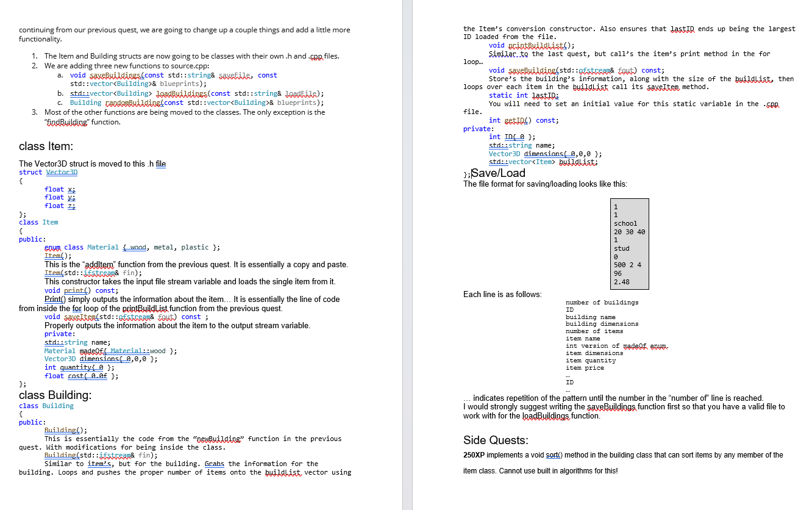Screen dimensions: 812x510
Task: Click the "int getID() const;" code line
Action: pyautogui.click(x=524, y=120)
